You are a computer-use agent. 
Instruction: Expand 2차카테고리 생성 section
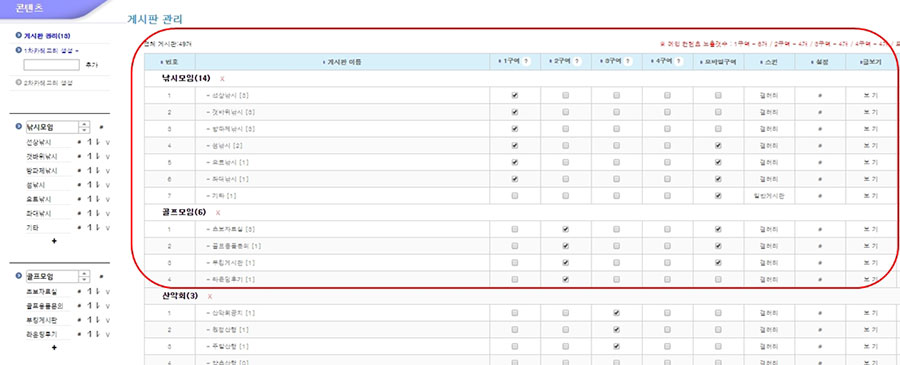point(44,83)
